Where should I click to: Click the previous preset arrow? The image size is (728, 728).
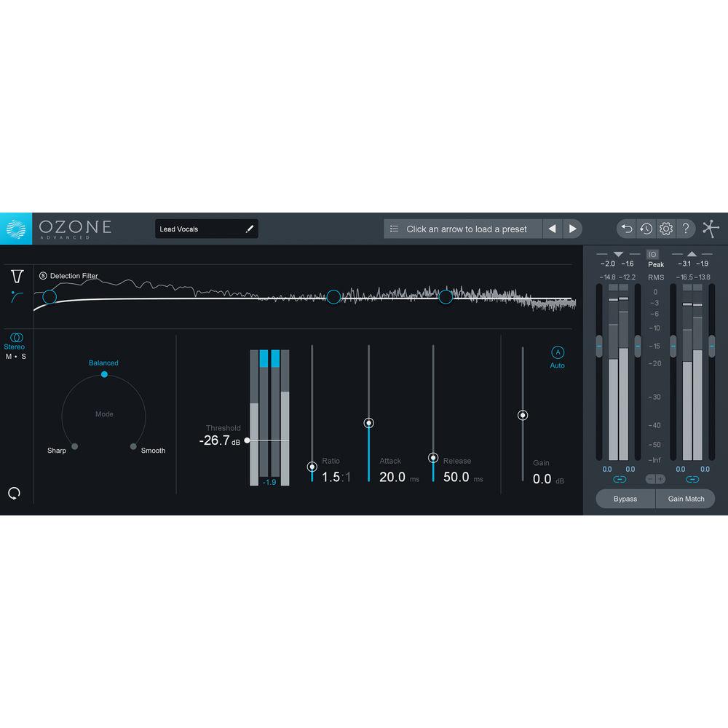(553, 228)
